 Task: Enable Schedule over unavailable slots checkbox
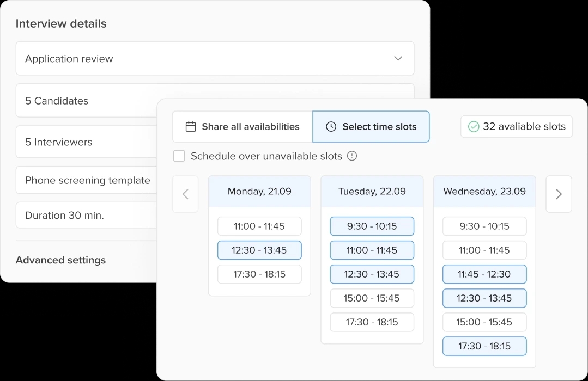click(179, 156)
